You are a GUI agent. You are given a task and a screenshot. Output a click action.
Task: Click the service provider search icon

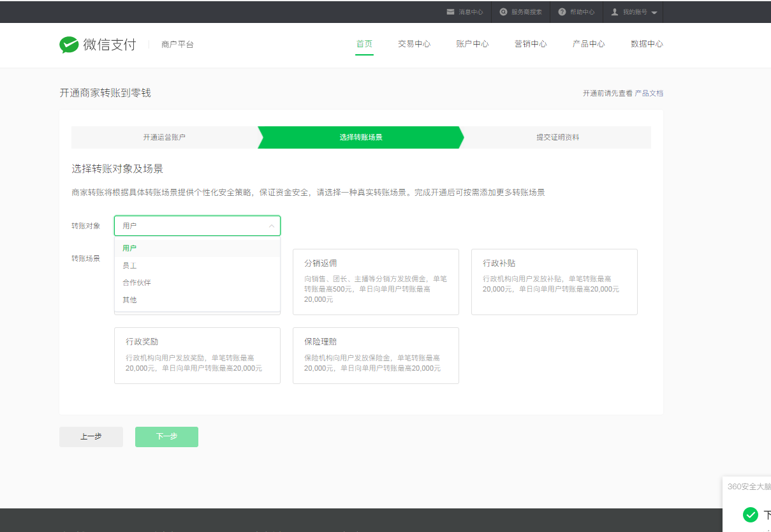coord(503,12)
